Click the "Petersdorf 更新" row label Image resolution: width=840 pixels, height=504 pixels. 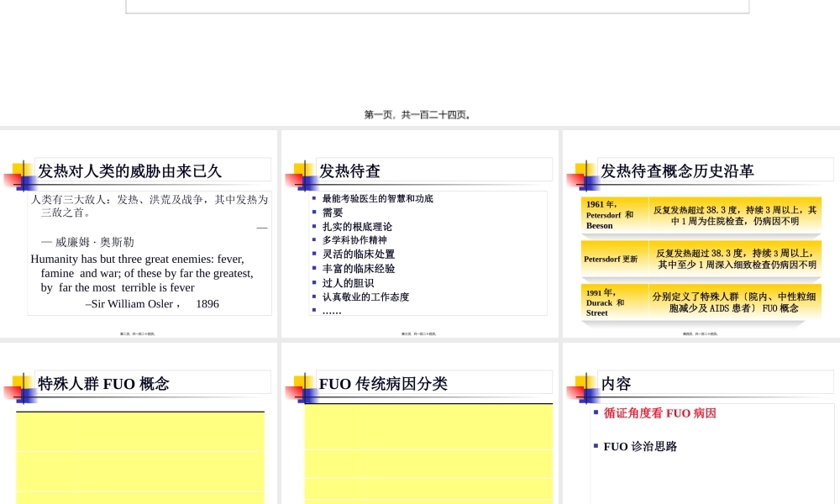tap(614, 259)
